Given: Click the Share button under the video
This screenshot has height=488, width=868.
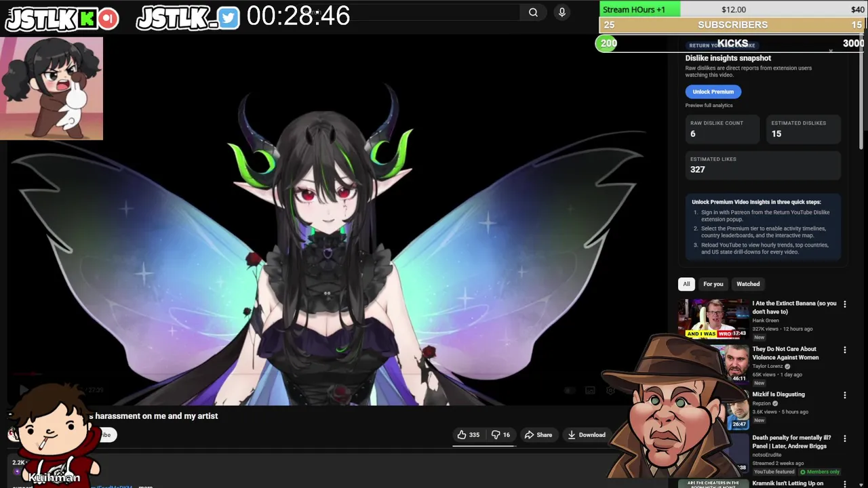Looking at the screenshot, I should [x=538, y=435].
